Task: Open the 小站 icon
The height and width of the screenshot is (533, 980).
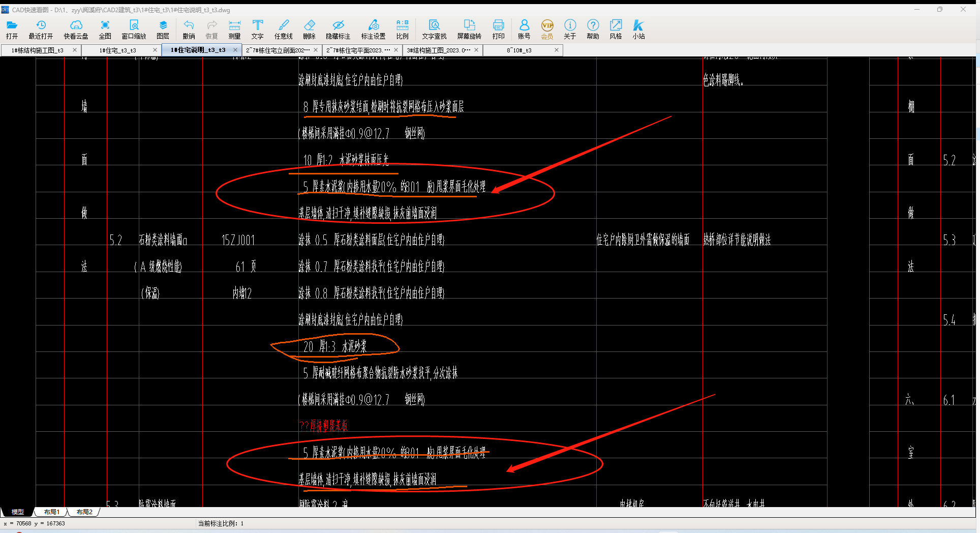Action: click(638, 29)
